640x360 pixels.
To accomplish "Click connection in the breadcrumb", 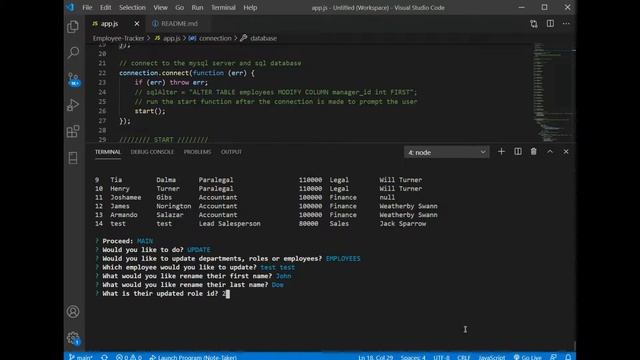I will coord(215,38).
